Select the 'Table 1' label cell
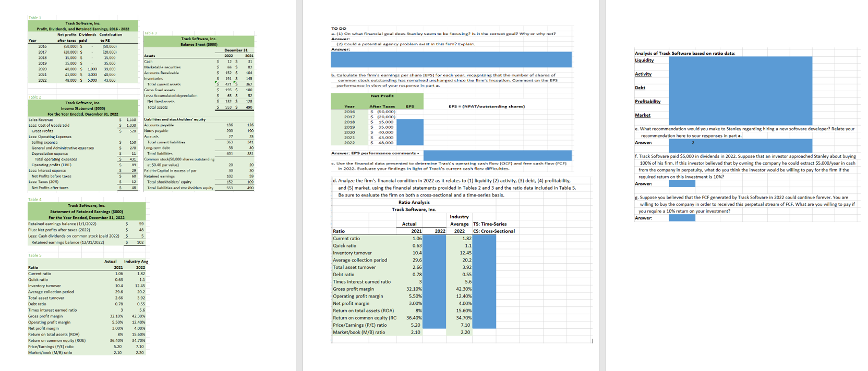 tap(34, 18)
